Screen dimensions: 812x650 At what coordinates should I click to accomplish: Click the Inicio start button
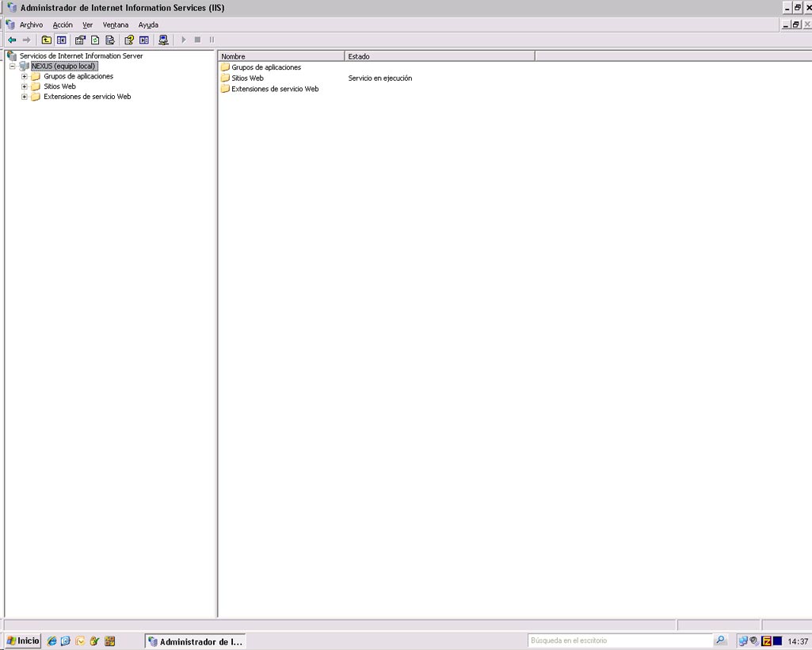coord(23,640)
